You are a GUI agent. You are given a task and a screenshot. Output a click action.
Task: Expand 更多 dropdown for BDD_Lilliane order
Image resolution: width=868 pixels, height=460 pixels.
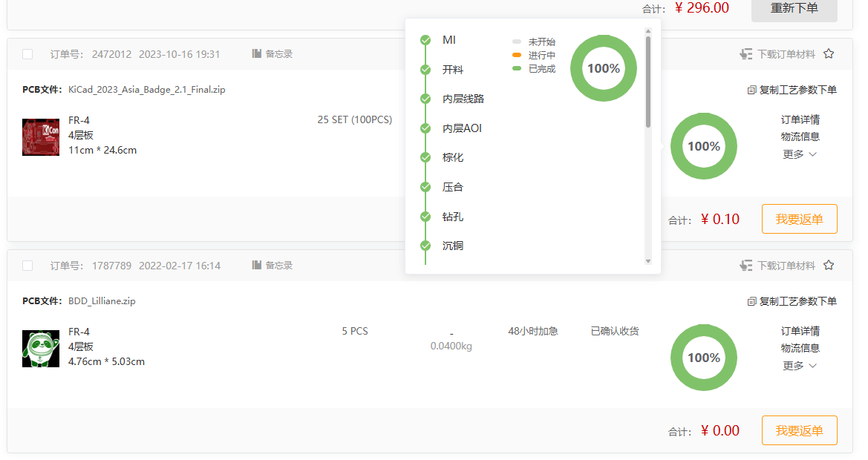click(800, 366)
